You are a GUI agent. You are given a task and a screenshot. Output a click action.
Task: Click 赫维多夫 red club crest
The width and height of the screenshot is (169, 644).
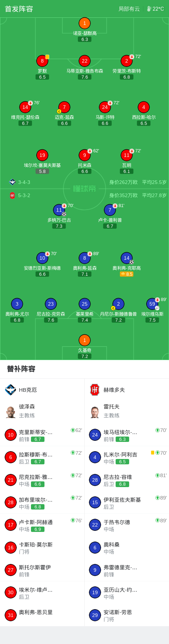click(95, 390)
